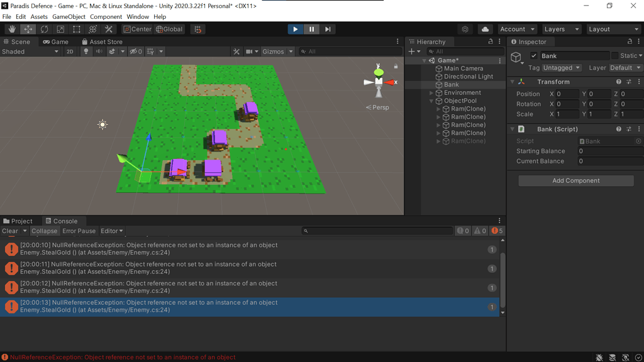Open the GameObject menu
Image resolution: width=644 pixels, height=362 pixels.
point(69,17)
